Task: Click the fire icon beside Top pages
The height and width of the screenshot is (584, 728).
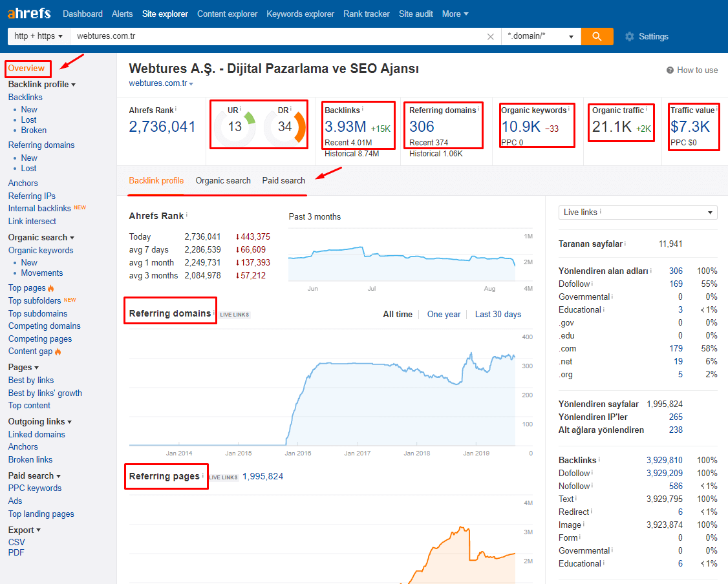Action: pyautogui.click(x=51, y=288)
